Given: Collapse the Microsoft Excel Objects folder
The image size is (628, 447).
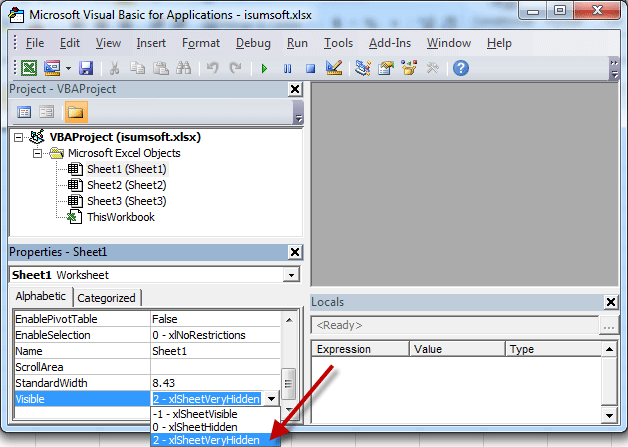Looking at the screenshot, I should click(37, 153).
